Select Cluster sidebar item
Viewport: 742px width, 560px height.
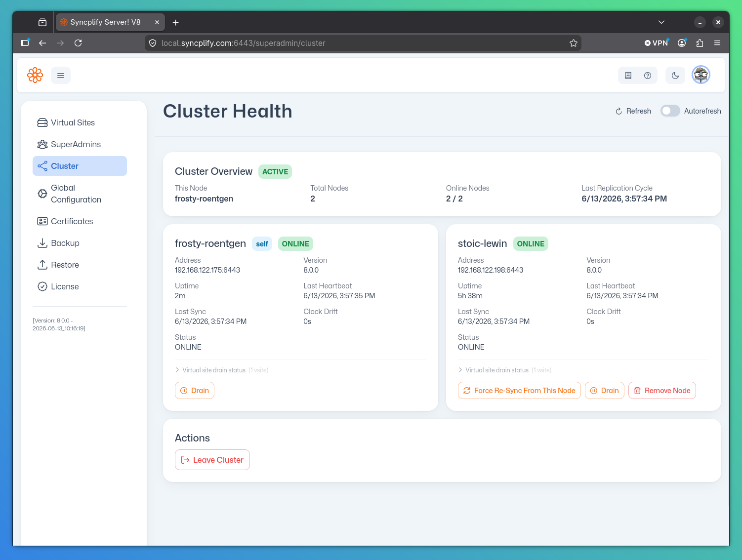80,166
